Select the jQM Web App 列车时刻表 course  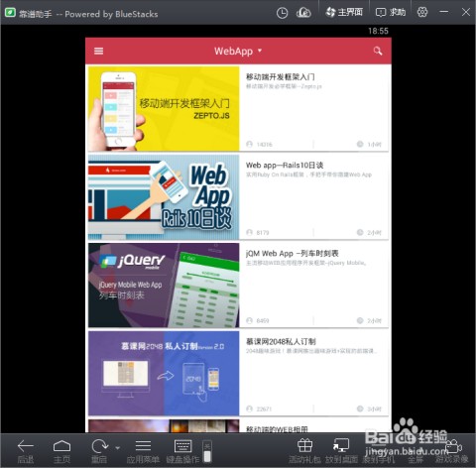pos(238,286)
